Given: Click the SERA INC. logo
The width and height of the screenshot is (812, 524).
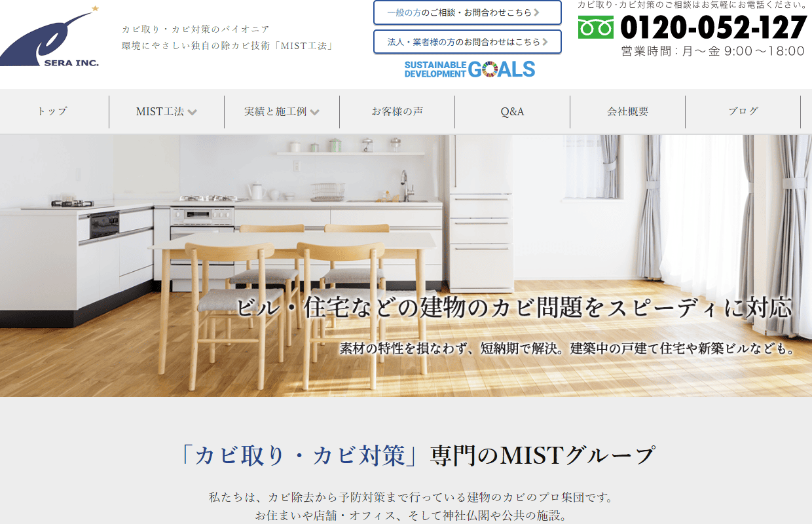Looking at the screenshot, I should (x=50, y=36).
